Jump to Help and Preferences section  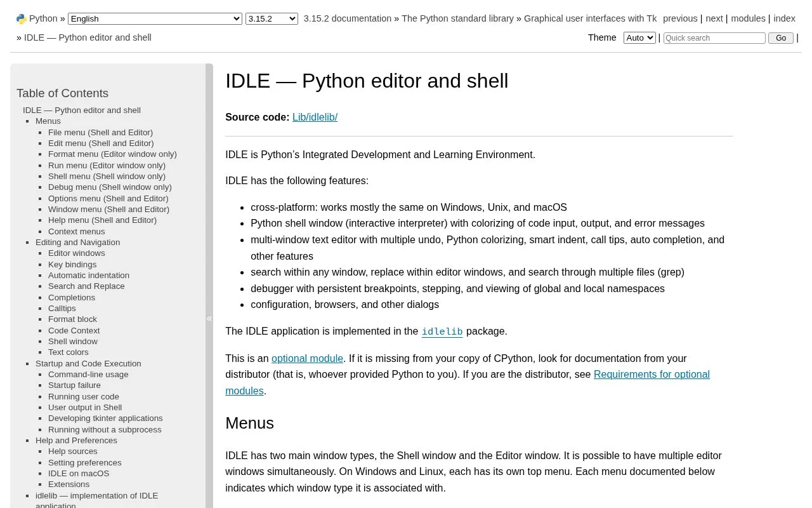[76, 440]
